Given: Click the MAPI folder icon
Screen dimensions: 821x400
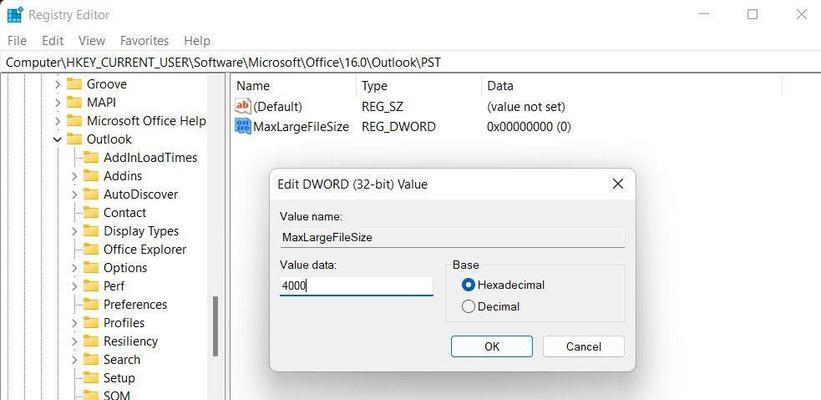Looking at the screenshot, I should click(74, 102).
